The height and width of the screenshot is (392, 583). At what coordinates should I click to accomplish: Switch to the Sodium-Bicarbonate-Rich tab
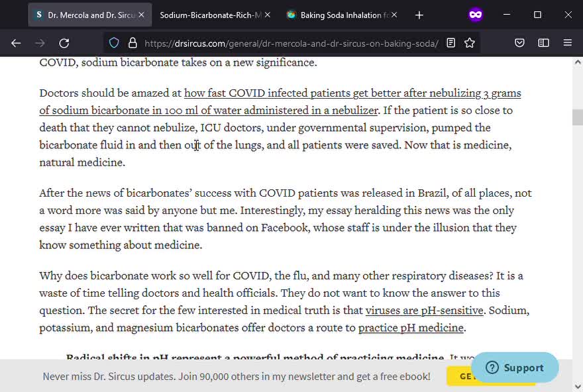click(x=211, y=15)
